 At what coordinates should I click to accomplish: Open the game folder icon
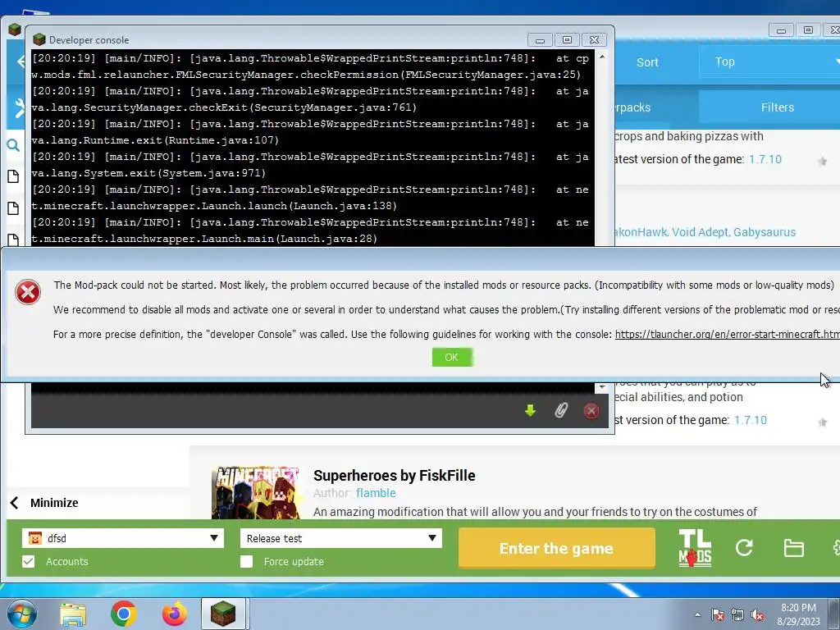793,548
